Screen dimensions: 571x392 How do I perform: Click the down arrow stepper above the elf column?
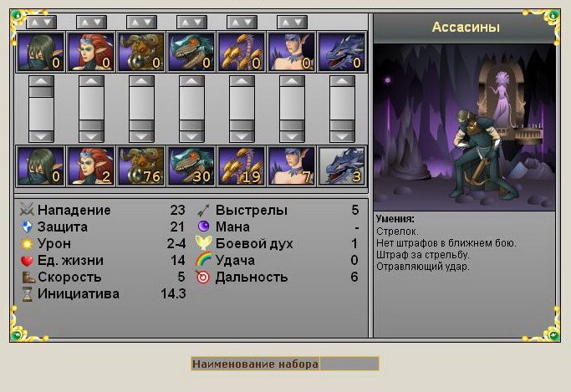[99, 23]
